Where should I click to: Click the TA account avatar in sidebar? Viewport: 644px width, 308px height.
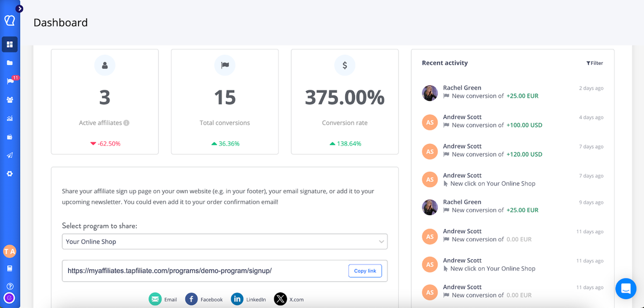tap(10, 251)
